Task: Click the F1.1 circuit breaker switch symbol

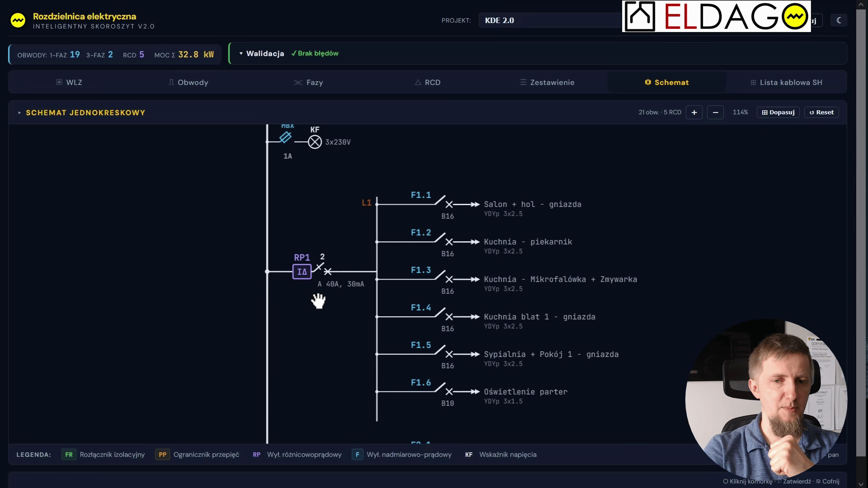Action: [445, 202]
